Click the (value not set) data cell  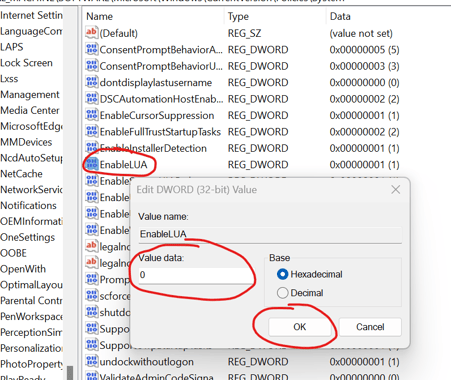tap(361, 33)
